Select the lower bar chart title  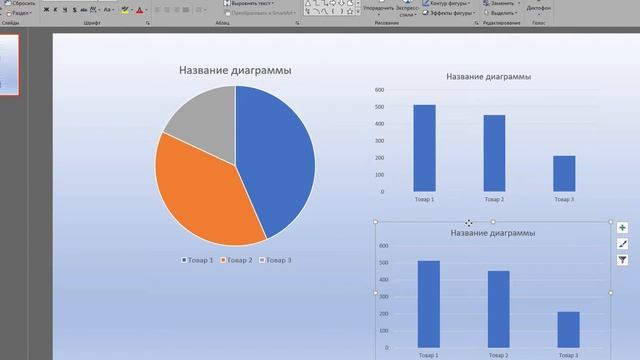[x=493, y=233]
